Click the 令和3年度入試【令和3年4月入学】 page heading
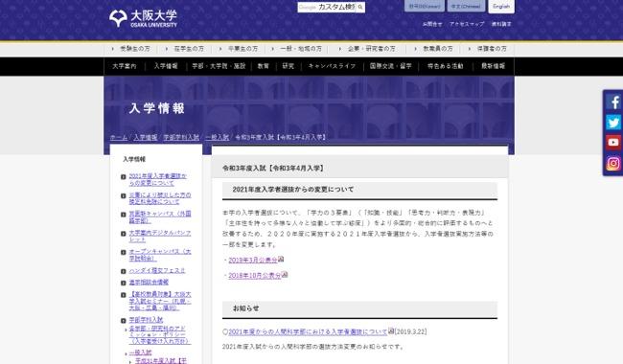Viewport: 623px width, 364px height. click(x=274, y=169)
